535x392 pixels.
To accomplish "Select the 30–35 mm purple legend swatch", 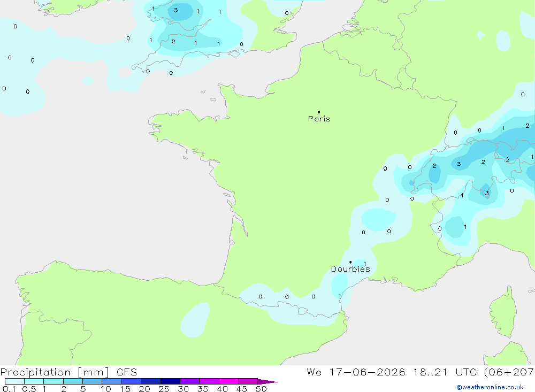I will click(190, 381).
